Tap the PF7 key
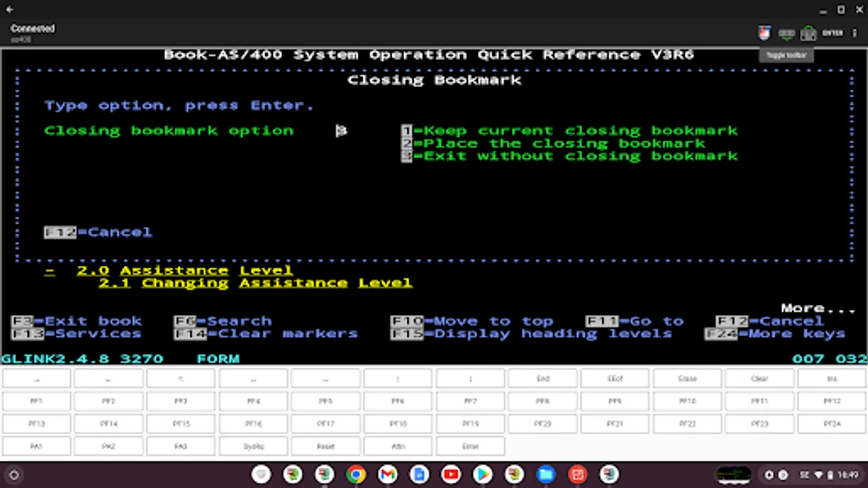868x488 pixels. point(470,401)
